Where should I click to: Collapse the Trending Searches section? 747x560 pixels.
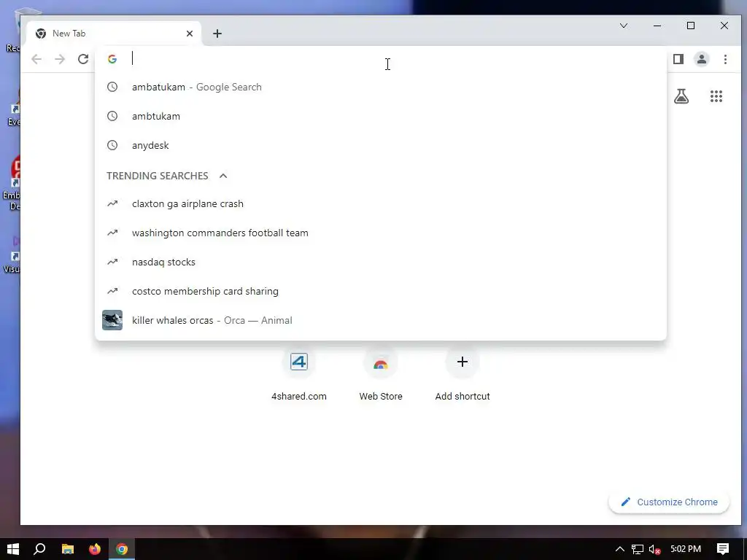click(223, 176)
